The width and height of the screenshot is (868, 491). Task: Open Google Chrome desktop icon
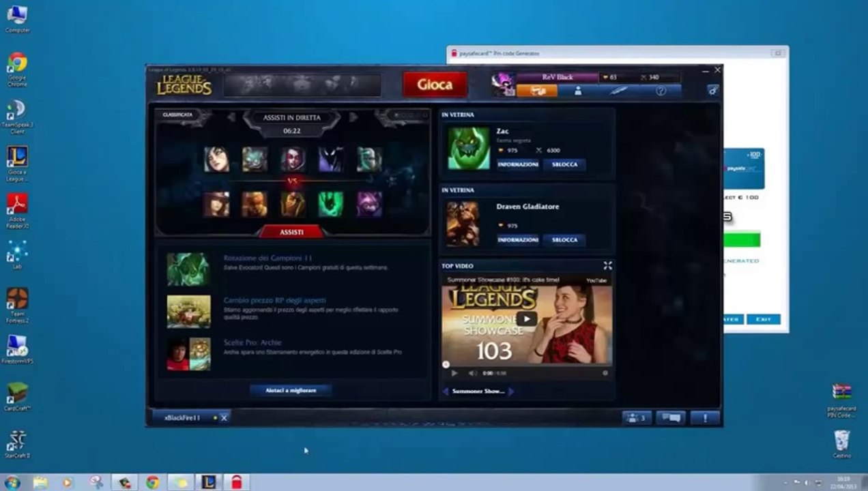click(x=17, y=70)
